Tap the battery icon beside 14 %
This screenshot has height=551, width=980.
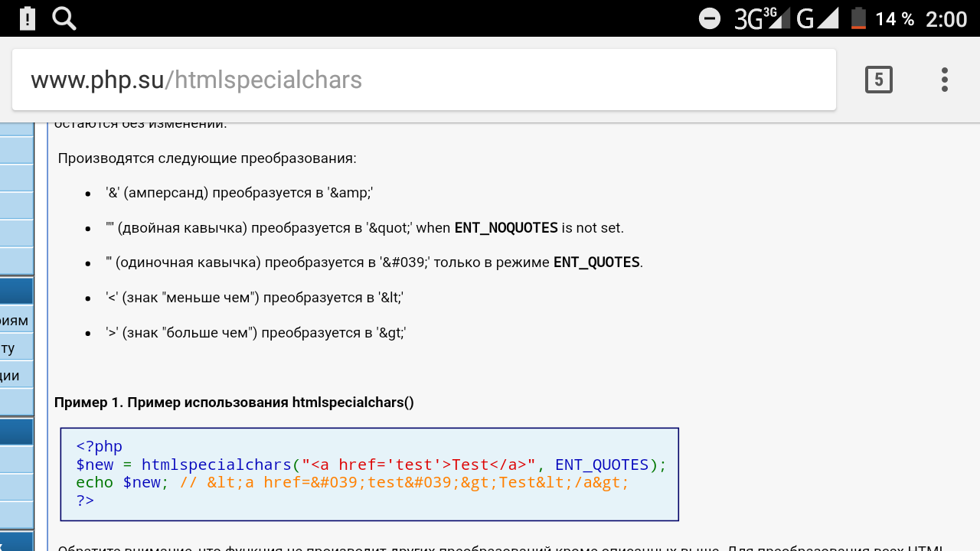858,18
